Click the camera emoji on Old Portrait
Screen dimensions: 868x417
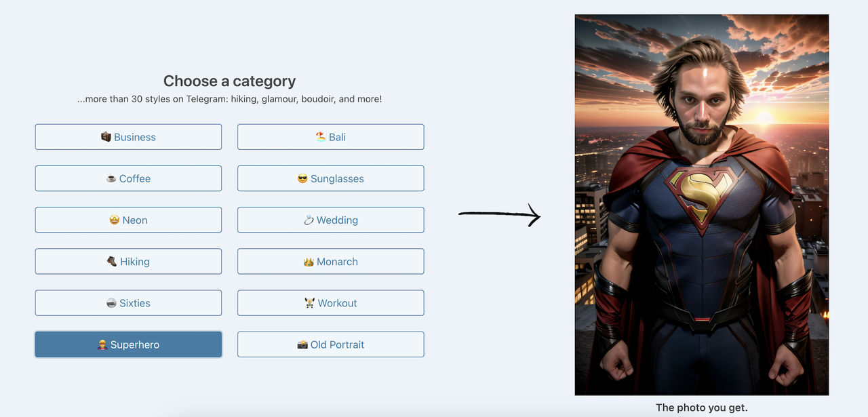[x=302, y=345]
